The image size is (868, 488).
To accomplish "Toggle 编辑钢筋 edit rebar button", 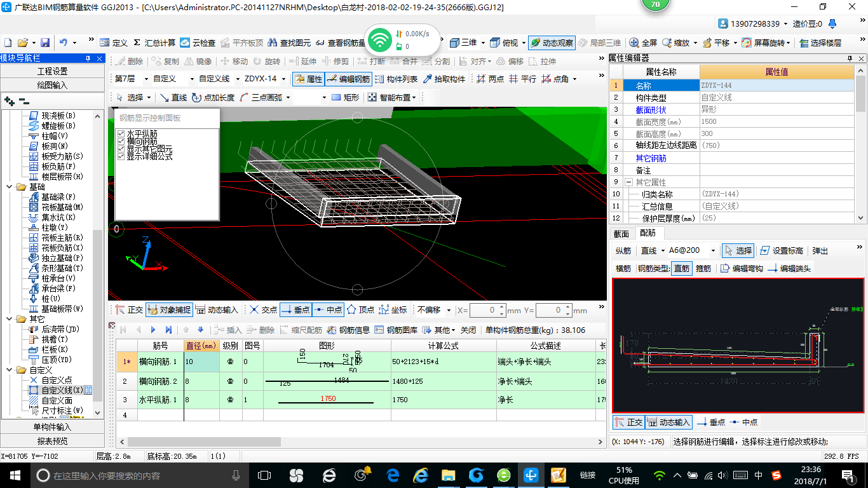I will pos(348,79).
